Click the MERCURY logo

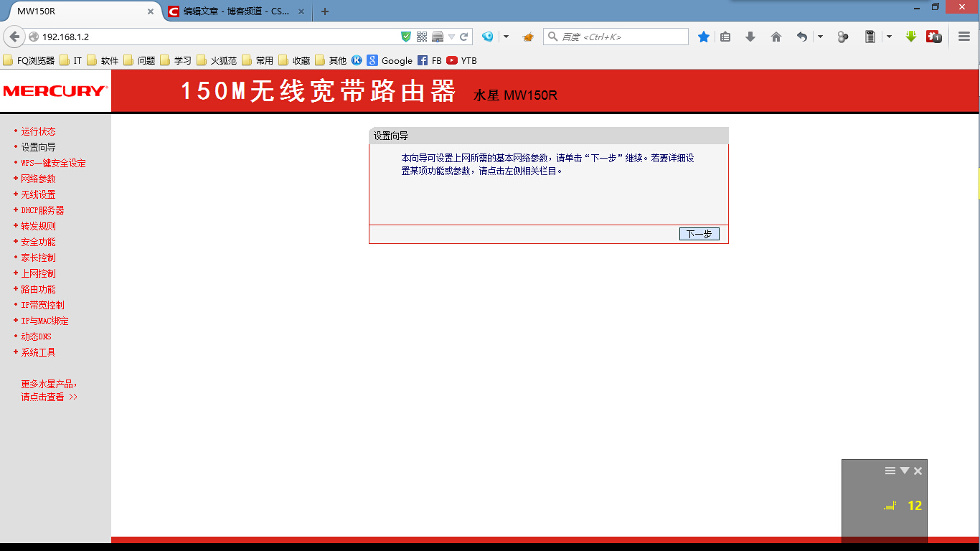(x=55, y=91)
